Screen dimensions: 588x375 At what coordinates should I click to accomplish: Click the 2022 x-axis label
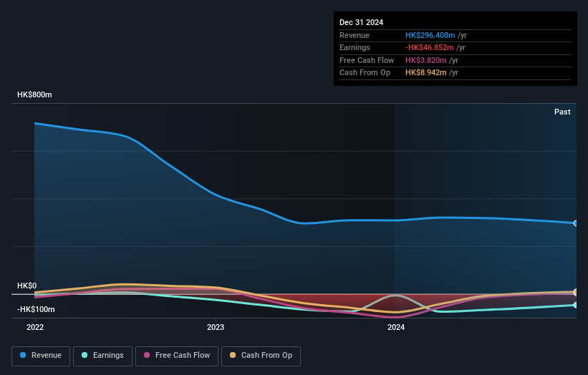[35, 328]
